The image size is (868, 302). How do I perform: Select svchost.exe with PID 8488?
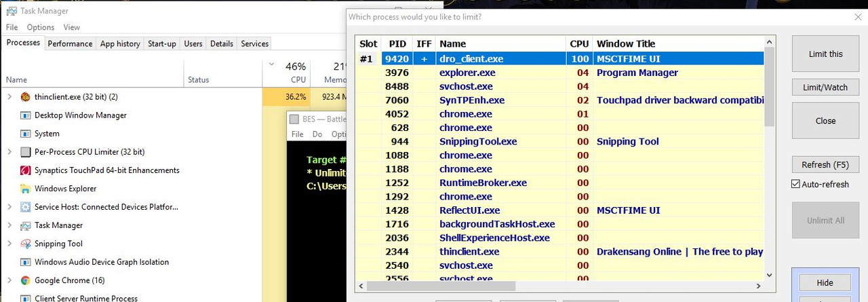[x=560, y=87]
